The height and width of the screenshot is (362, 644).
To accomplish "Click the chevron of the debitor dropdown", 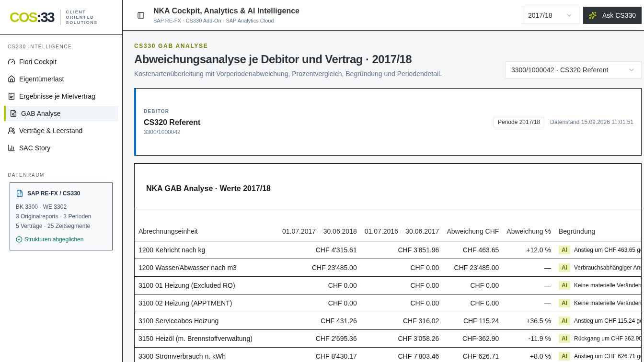I will tap(631, 70).
